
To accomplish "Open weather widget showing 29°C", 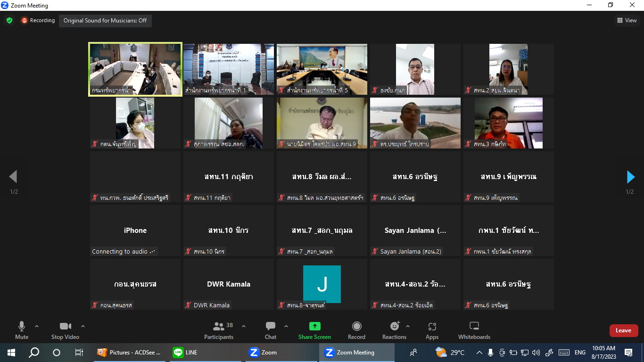I will pos(450,352).
